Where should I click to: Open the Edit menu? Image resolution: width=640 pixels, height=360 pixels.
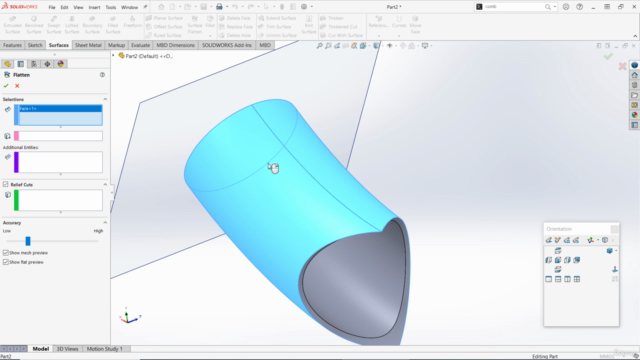[64, 7]
